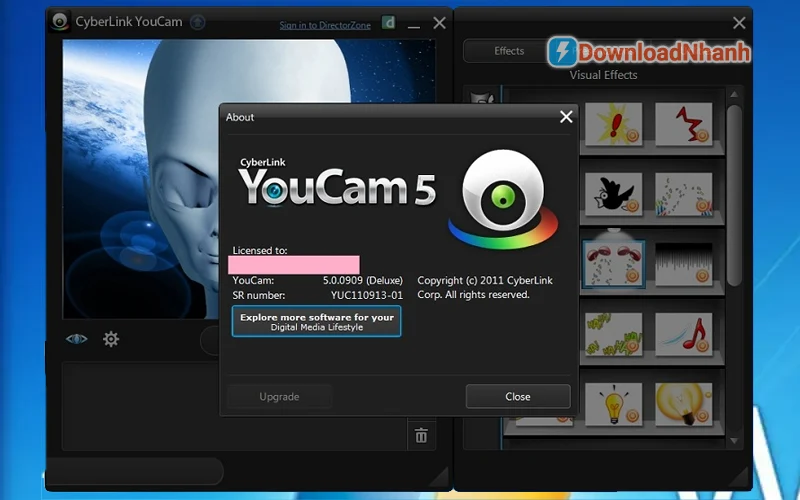Select the yellow light bulb effect

coord(613,404)
